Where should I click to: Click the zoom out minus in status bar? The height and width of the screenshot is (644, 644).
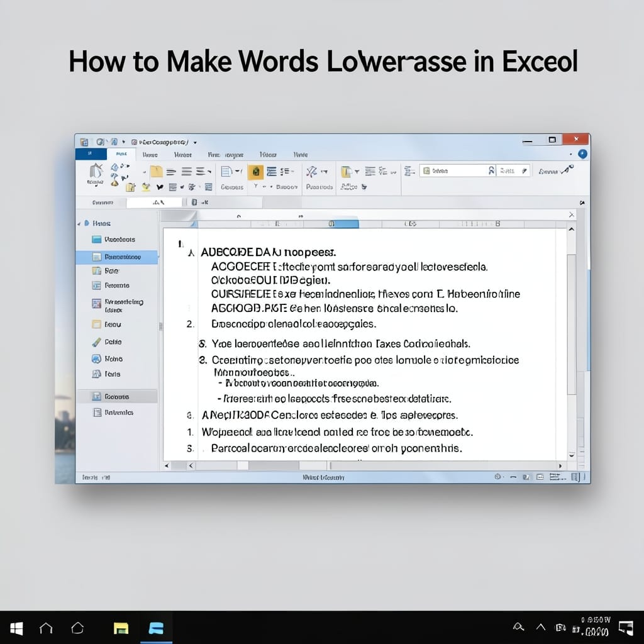tap(513, 477)
